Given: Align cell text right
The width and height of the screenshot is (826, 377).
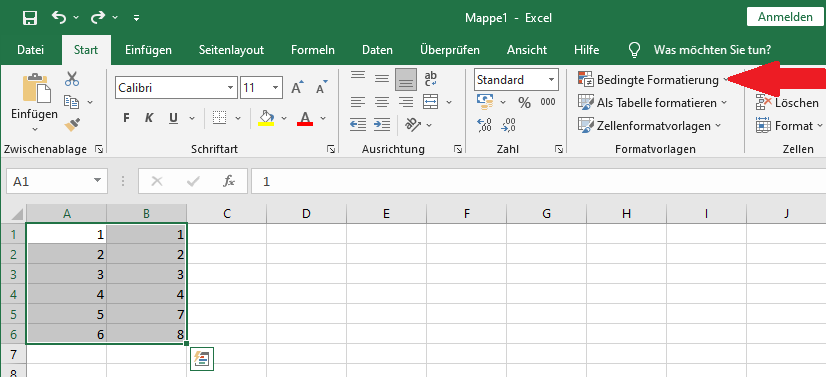Looking at the screenshot, I should 406,102.
